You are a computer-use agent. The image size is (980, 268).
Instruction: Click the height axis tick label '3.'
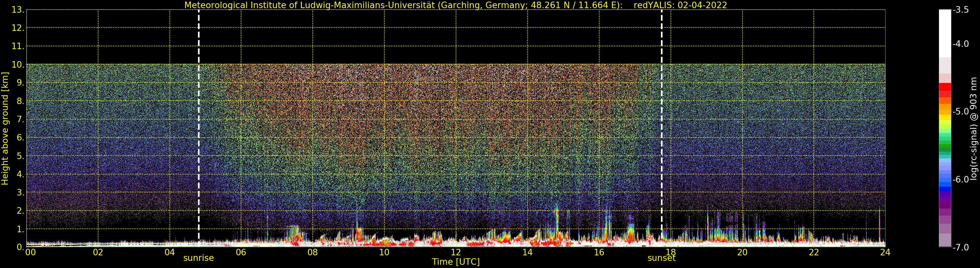point(21,192)
